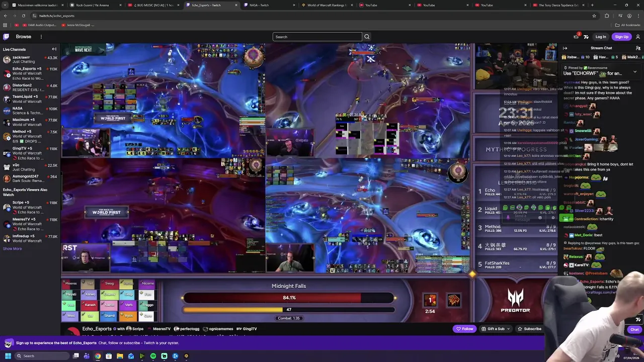Open the Browse page
The height and width of the screenshot is (362, 644).
coord(23,37)
